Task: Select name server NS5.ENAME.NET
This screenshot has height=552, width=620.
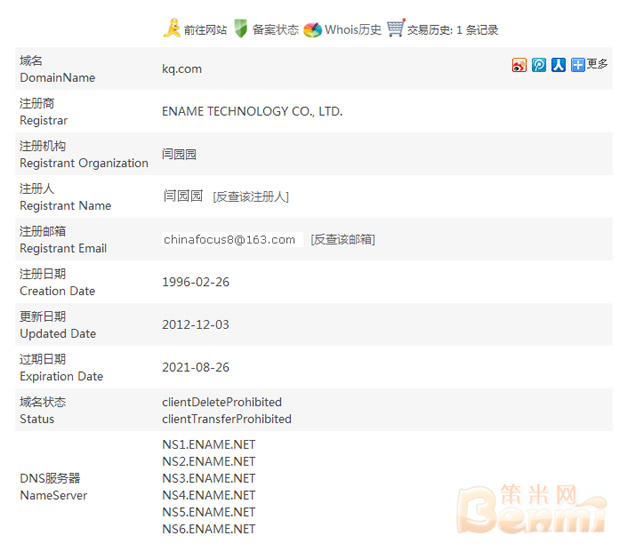Action: pos(209,512)
